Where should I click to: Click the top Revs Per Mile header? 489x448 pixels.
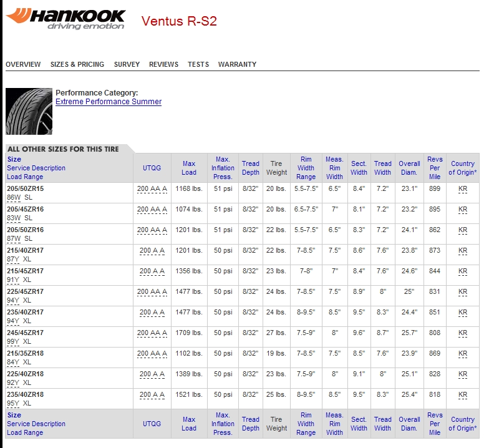click(x=435, y=168)
